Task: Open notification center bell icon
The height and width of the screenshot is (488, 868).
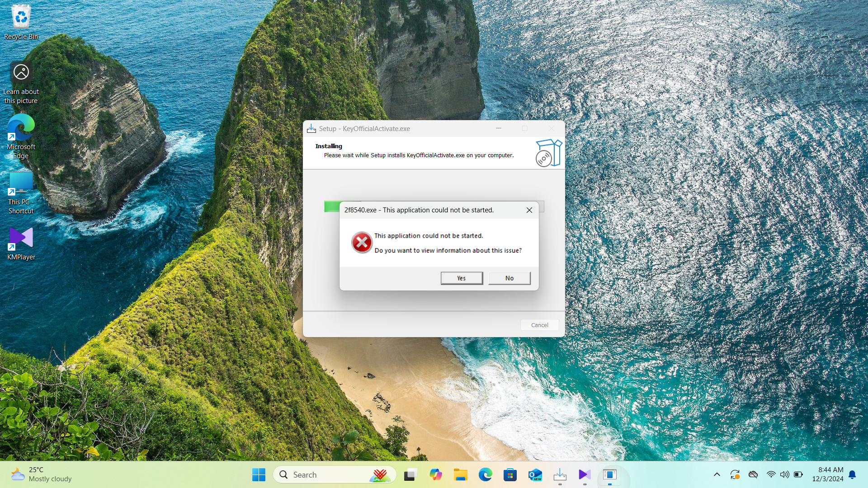Action: click(x=852, y=474)
